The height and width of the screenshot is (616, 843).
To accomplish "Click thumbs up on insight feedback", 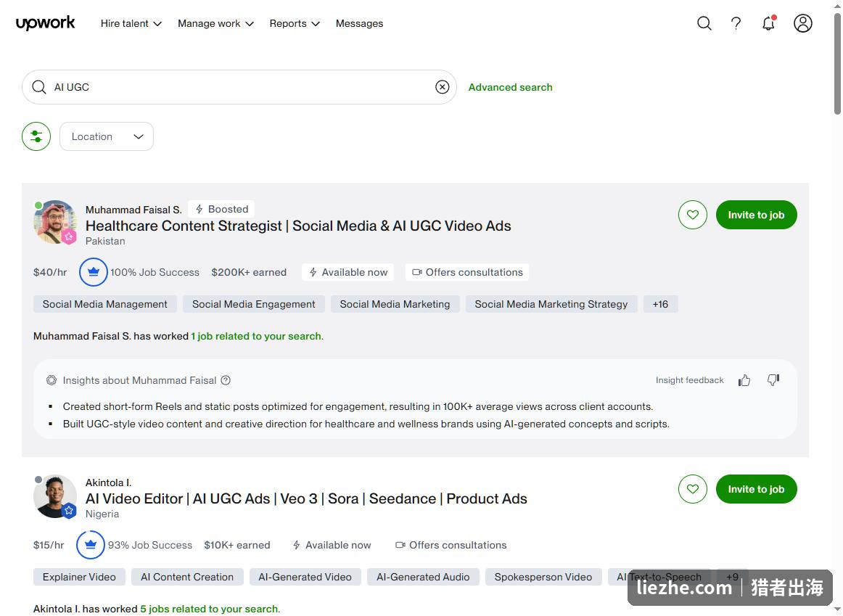I will pos(744,381).
